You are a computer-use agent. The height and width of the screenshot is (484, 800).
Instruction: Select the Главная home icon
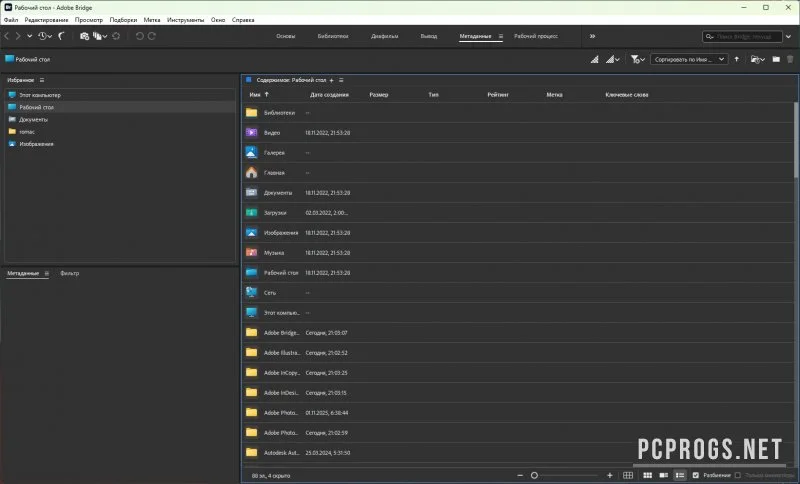(x=252, y=173)
